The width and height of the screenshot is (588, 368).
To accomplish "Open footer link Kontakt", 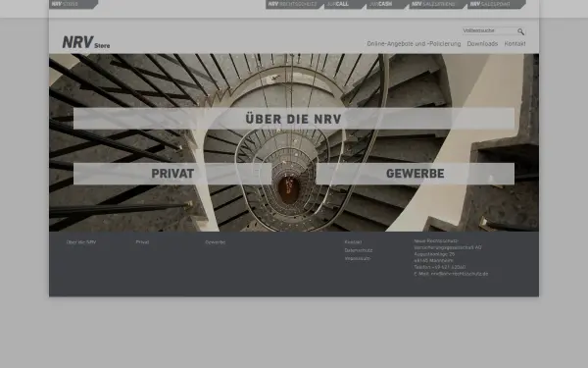I will pos(353,242).
